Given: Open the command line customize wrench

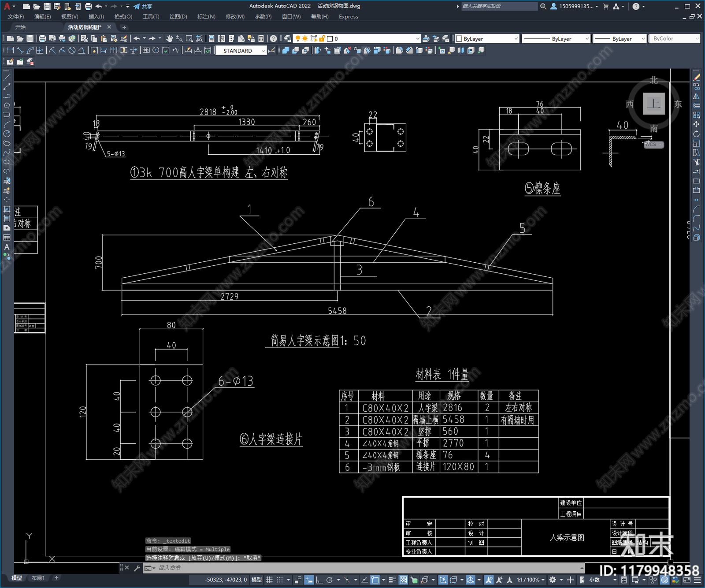Looking at the screenshot, I should [x=137, y=568].
